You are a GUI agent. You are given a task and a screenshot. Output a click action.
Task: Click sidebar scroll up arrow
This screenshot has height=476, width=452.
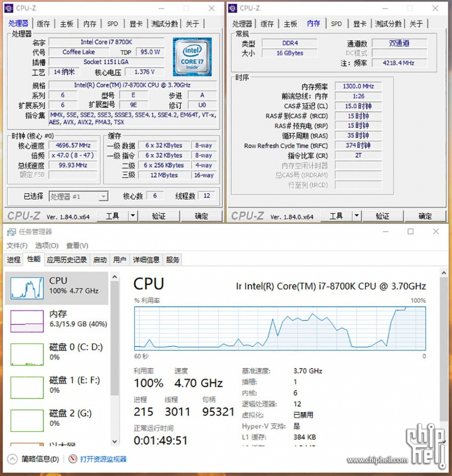coord(114,277)
